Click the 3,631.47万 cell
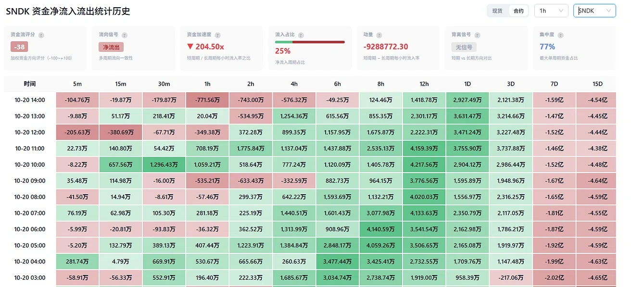Screen dimensions: 644x287 [x=467, y=116]
